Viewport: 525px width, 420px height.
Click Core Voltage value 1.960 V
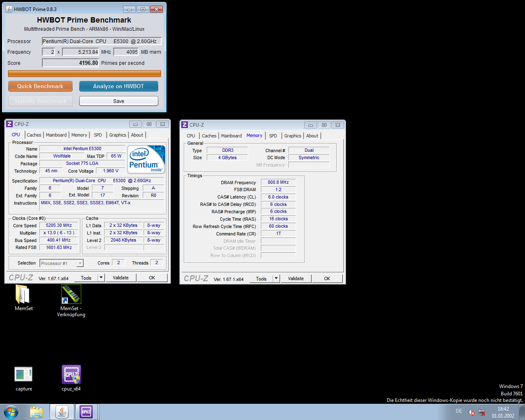(111, 171)
